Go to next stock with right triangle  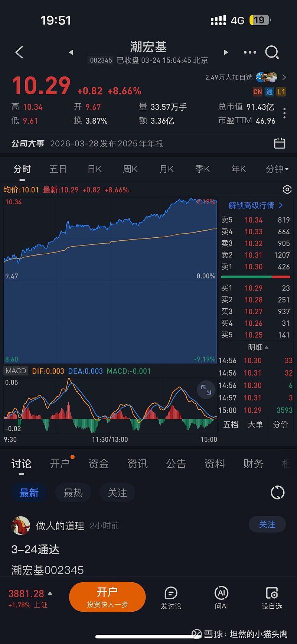pos(226,52)
